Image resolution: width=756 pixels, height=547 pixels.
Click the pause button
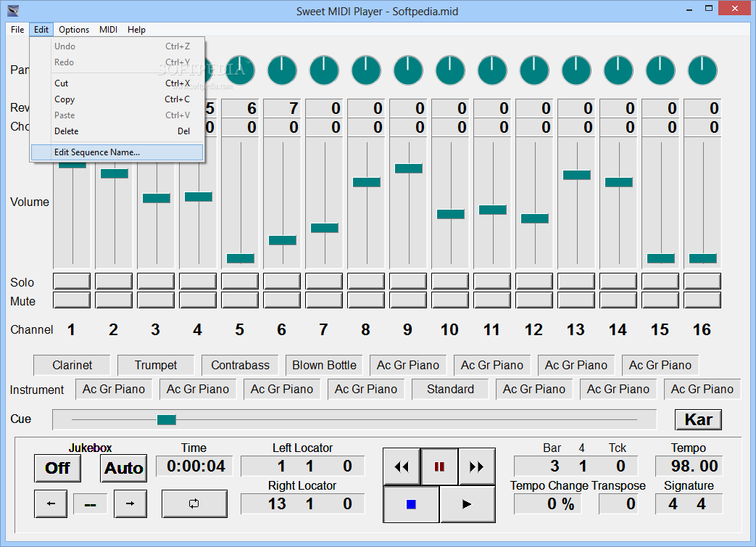point(439,466)
